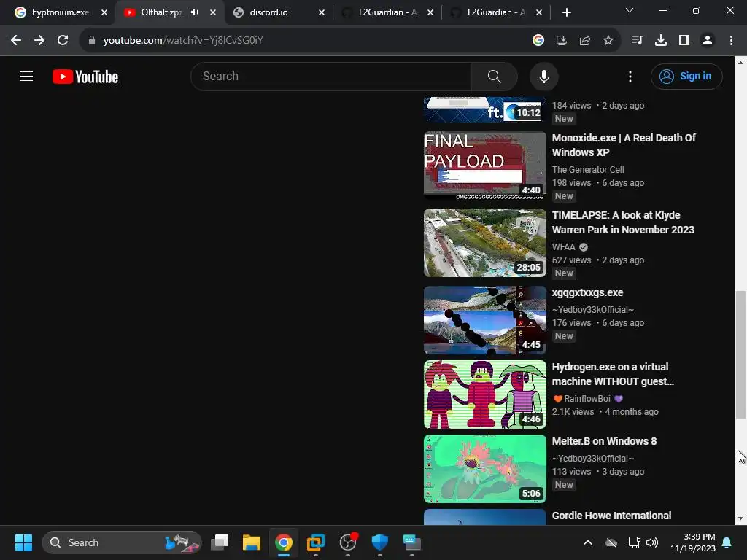View site information lock icon
This screenshot has width=747, height=560.
coord(91,41)
